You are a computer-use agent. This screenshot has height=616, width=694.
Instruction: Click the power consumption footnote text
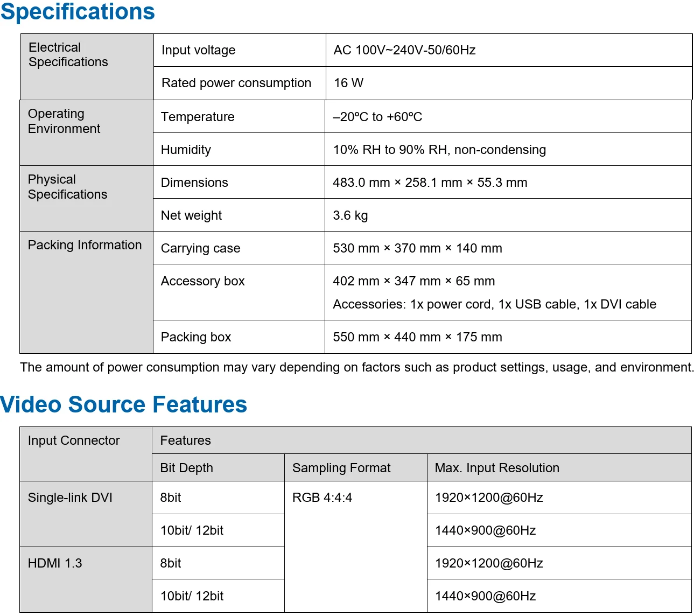pos(356,367)
